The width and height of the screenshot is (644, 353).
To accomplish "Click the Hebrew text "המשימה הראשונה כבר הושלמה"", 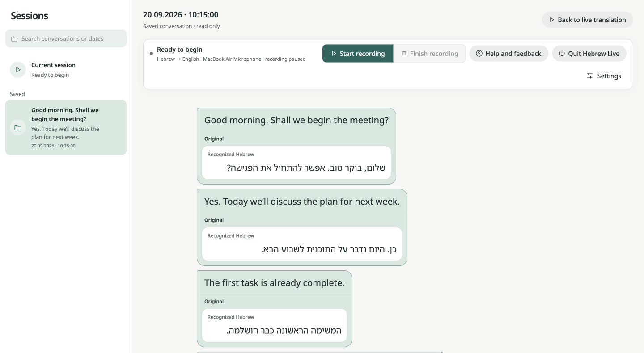I will [284, 331].
